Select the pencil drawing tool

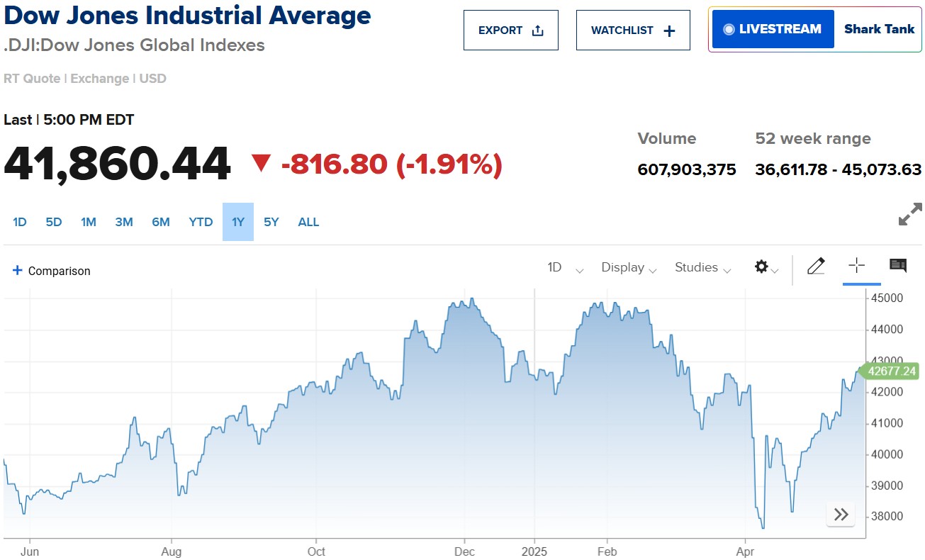coord(816,267)
